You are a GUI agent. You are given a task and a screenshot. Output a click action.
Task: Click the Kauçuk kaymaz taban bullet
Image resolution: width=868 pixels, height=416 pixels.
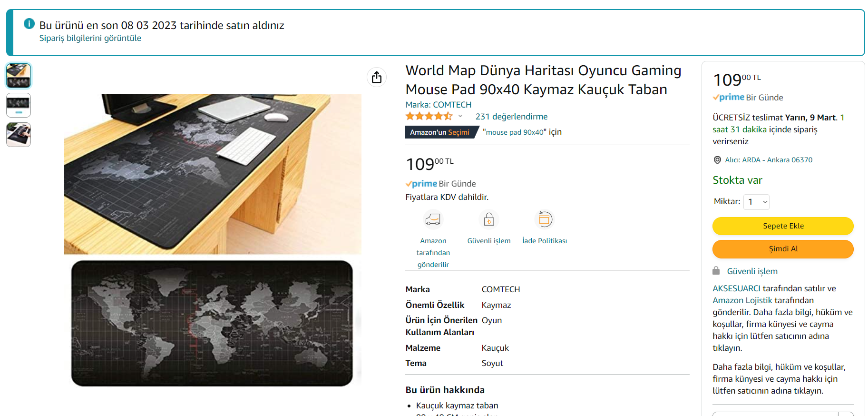click(x=457, y=406)
